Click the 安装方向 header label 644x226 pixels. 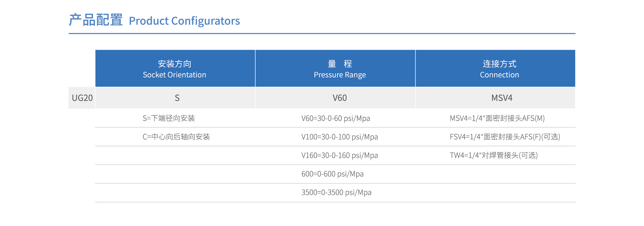tap(174, 64)
